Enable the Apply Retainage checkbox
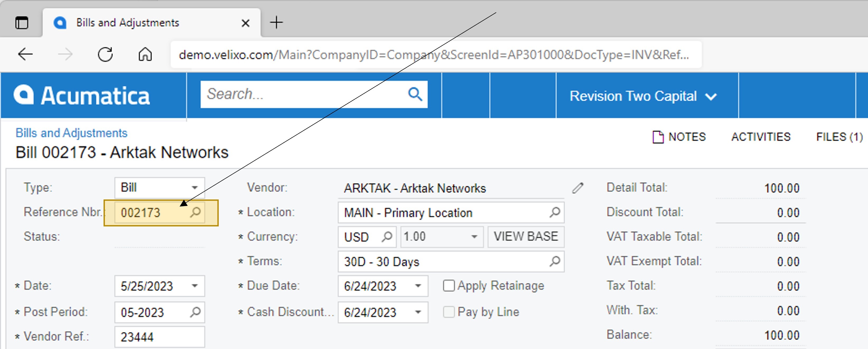 [449, 286]
